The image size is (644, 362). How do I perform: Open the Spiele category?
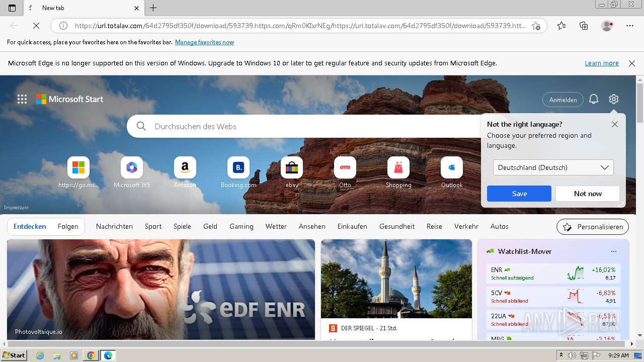click(182, 227)
